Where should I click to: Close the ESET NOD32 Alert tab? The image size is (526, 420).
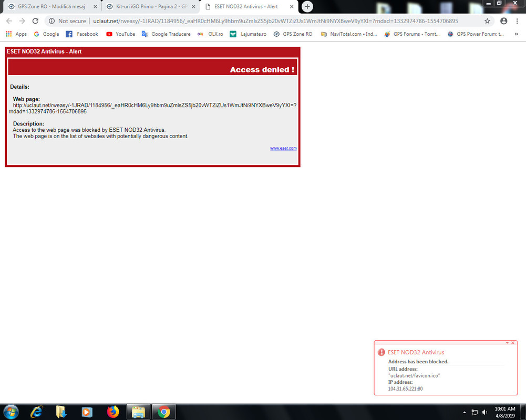click(292, 7)
